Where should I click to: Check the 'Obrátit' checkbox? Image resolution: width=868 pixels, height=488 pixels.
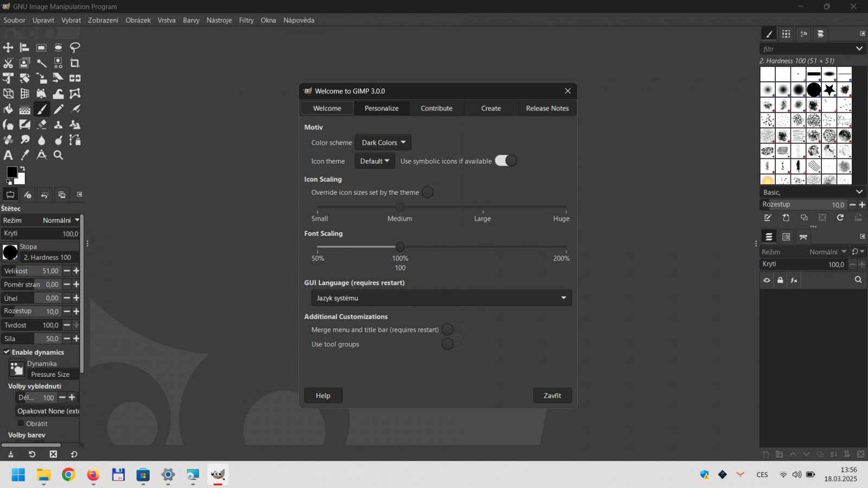21,423
